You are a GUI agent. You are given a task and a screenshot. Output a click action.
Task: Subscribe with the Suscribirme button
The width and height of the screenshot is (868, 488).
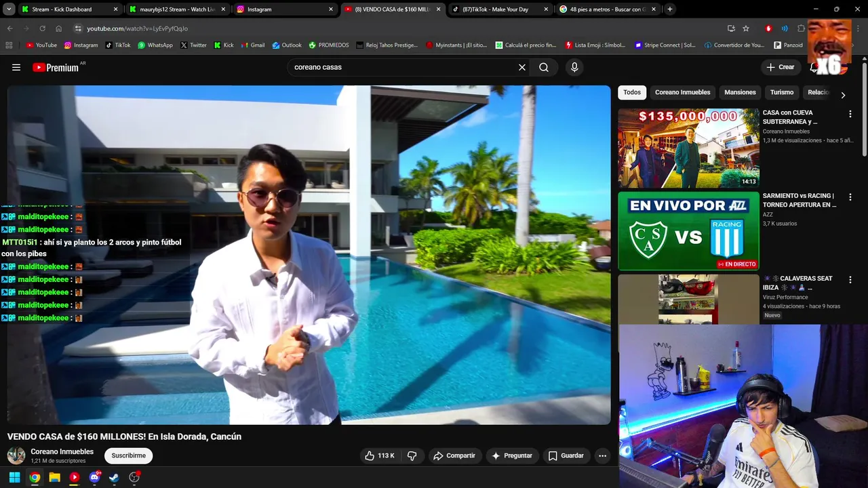(129, 455)
